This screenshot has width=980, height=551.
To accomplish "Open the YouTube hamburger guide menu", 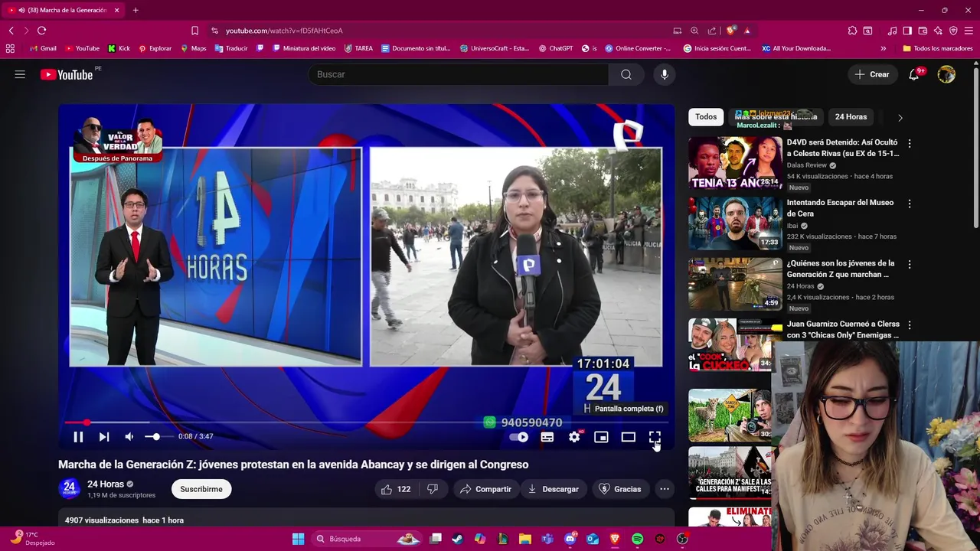I will (x=20, y=74).
